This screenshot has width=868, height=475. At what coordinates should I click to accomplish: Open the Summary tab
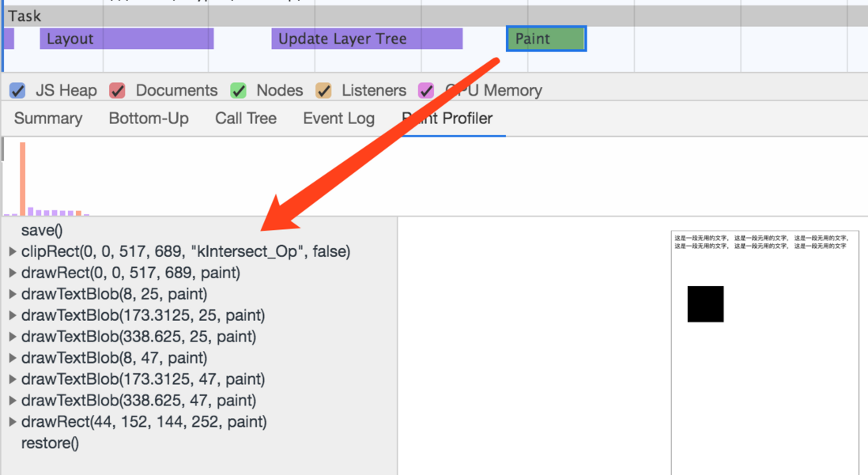(x=48, y=119)
